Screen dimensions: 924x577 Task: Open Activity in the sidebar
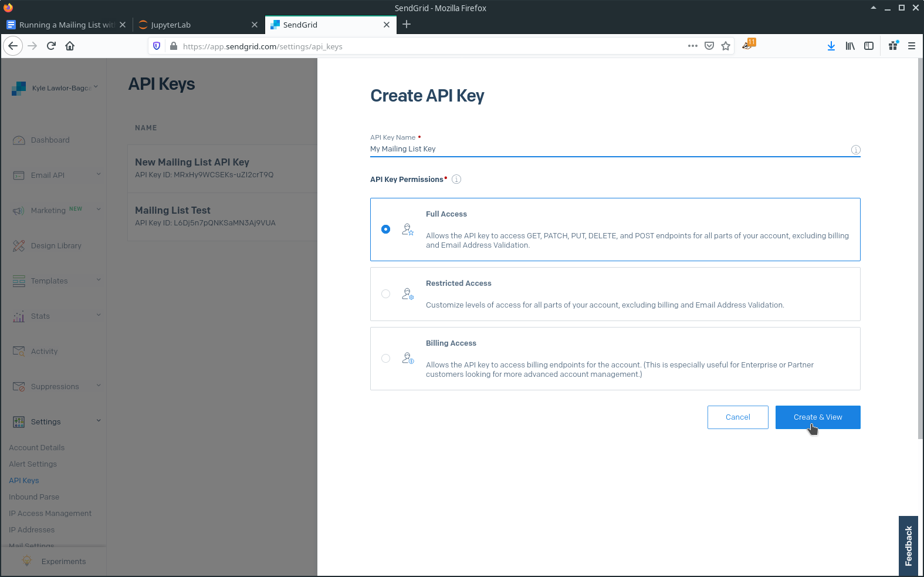coord(44,352)
